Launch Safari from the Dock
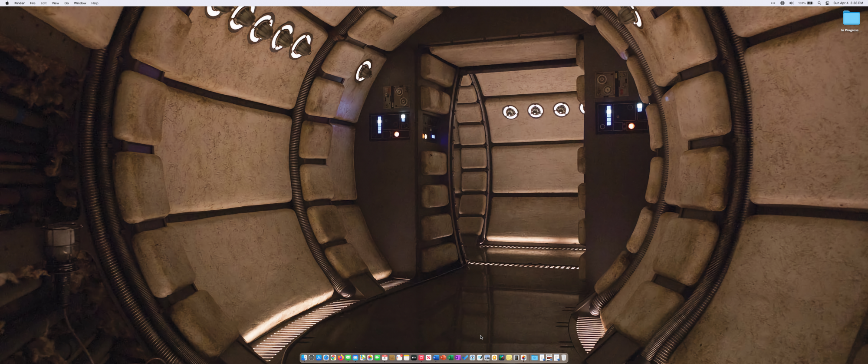The width and height of the screenshot is (868, 364). pyautogui.click(x=326, y=357)
